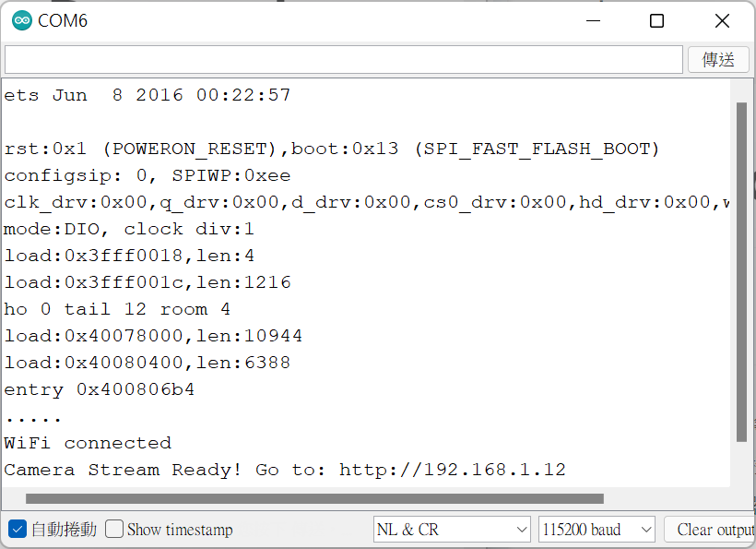Click the 傳送 send button
The height and width of the screenshot is (549, 756).
point(718,59)
